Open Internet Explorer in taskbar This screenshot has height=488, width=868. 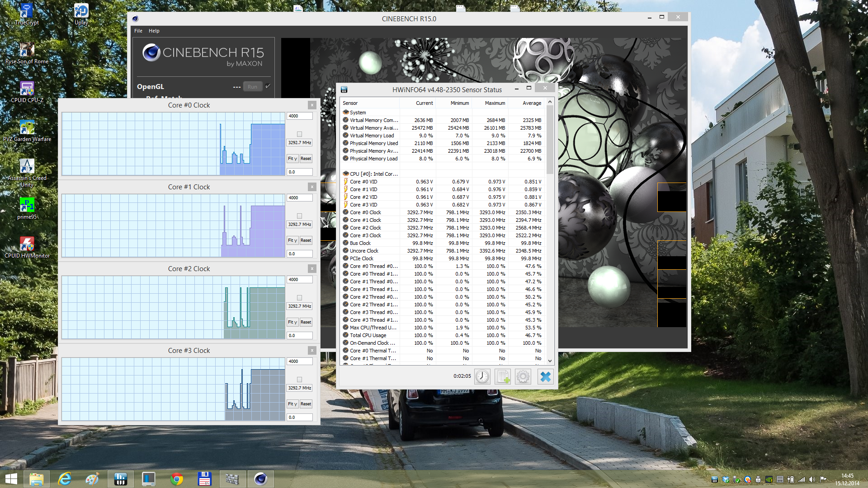65,479
